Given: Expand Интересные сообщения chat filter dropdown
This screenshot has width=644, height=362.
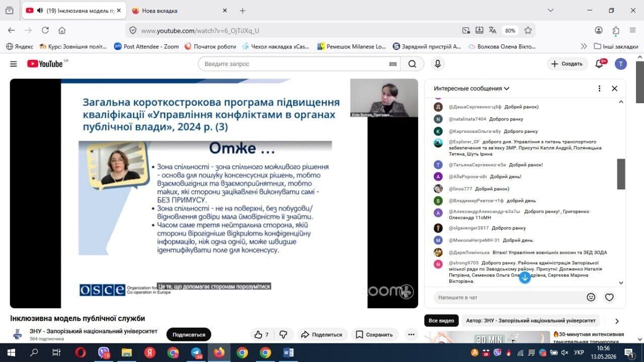Looking at the screenshot, I should tap(471, 89).
